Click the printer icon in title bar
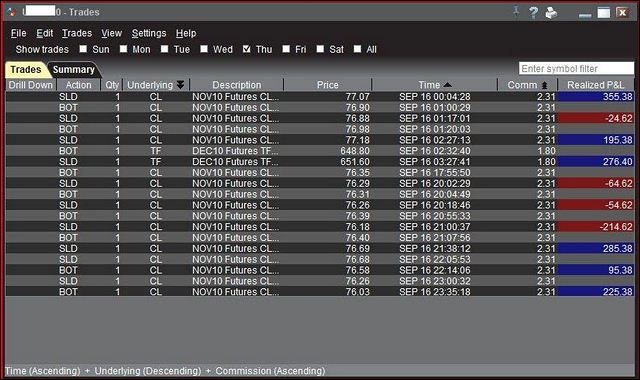This screenshot has height=380, width=640. pos(551,13)
